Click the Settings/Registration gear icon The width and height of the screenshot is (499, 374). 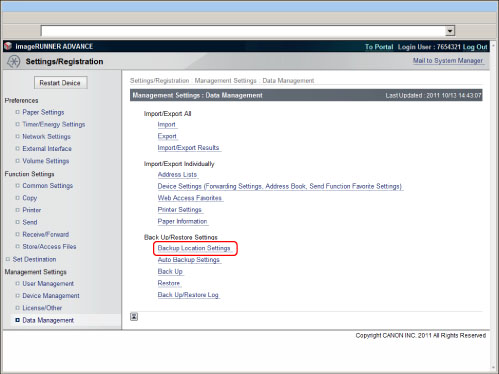[x=14, y=61]
